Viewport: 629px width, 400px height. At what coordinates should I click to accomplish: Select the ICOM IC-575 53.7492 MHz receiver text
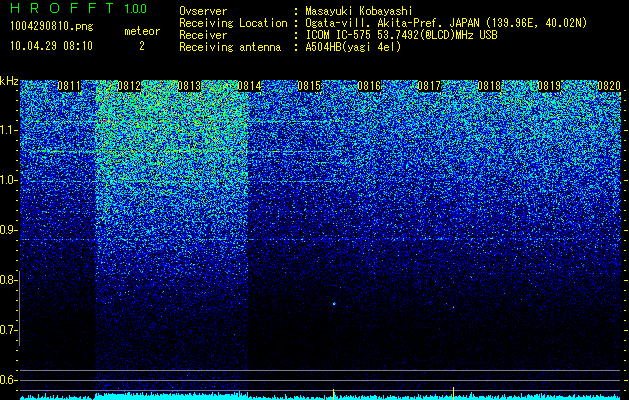pyautogui.click(x=402, y=35)
